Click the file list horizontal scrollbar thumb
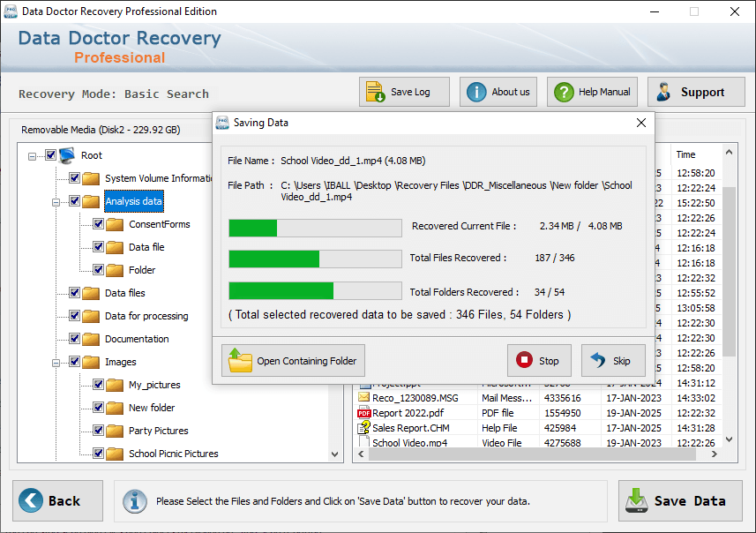 point(532,454)
